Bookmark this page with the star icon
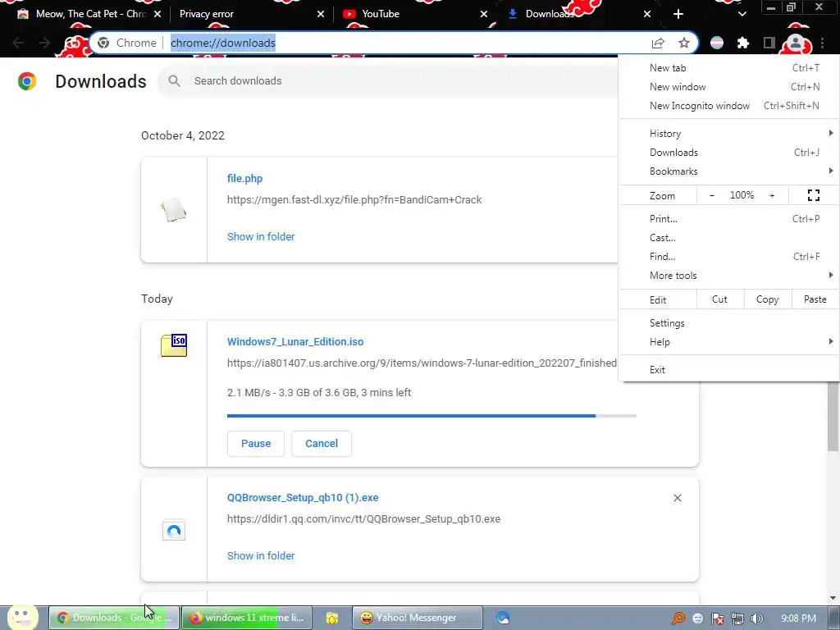 [x=684, y=43]
